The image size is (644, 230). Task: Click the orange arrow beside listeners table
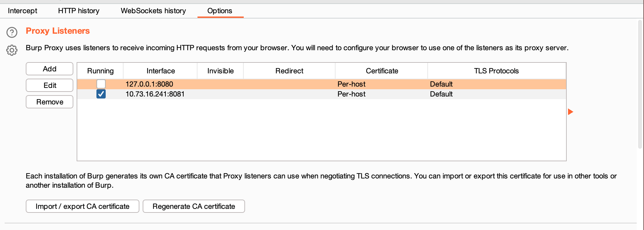(570, 112)
